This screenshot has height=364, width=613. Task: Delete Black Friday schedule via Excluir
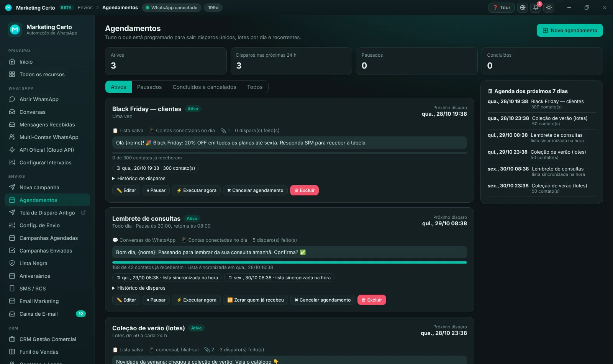coord(304,190)
